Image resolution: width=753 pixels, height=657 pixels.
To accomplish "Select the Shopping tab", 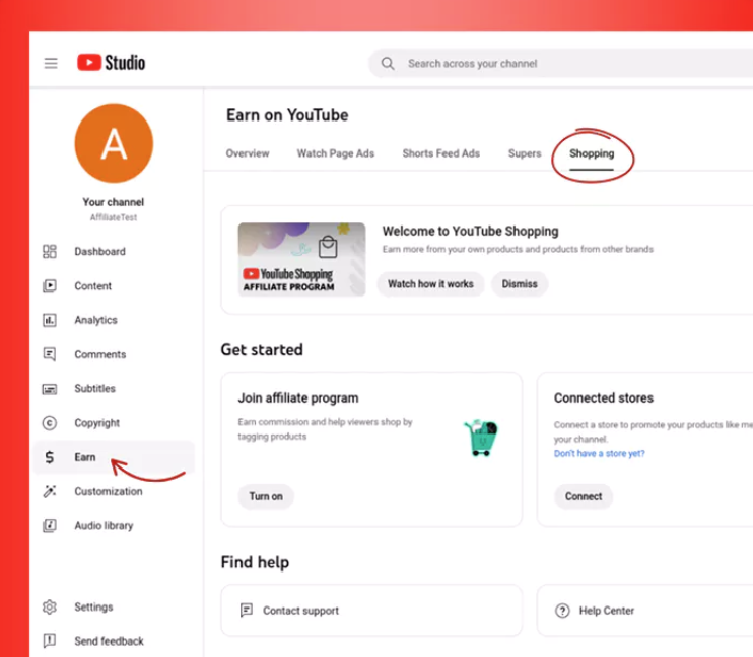I will pos(592,153).
